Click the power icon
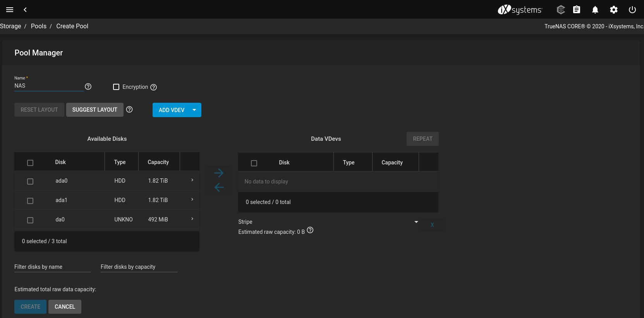The image size is (644, 318). click(x=632, y=10)
